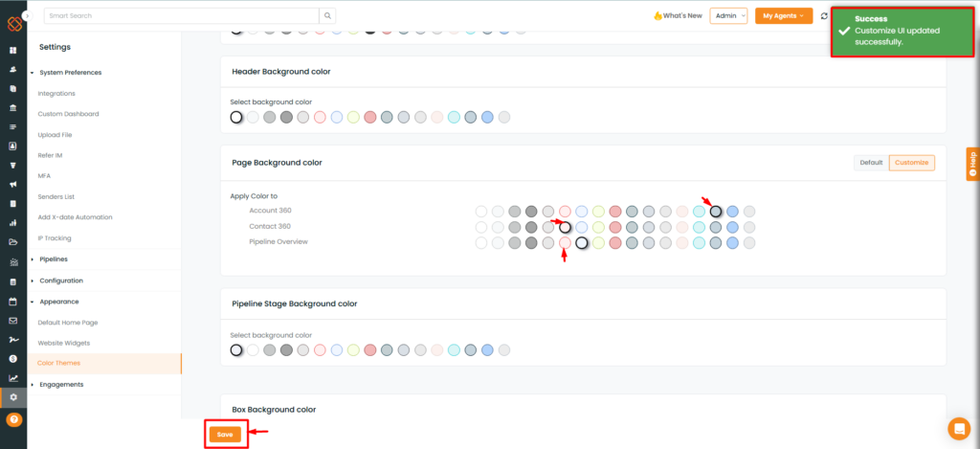
Task: Open the contact card icon in left rail
Action: (x=13, y=146)
